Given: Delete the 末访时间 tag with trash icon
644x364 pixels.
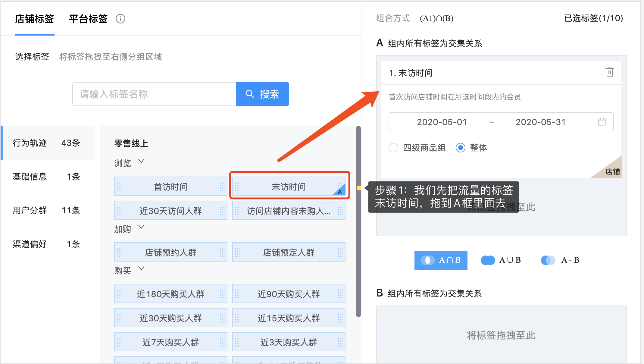Looking at the screenshot, I should tap(609, 72).
